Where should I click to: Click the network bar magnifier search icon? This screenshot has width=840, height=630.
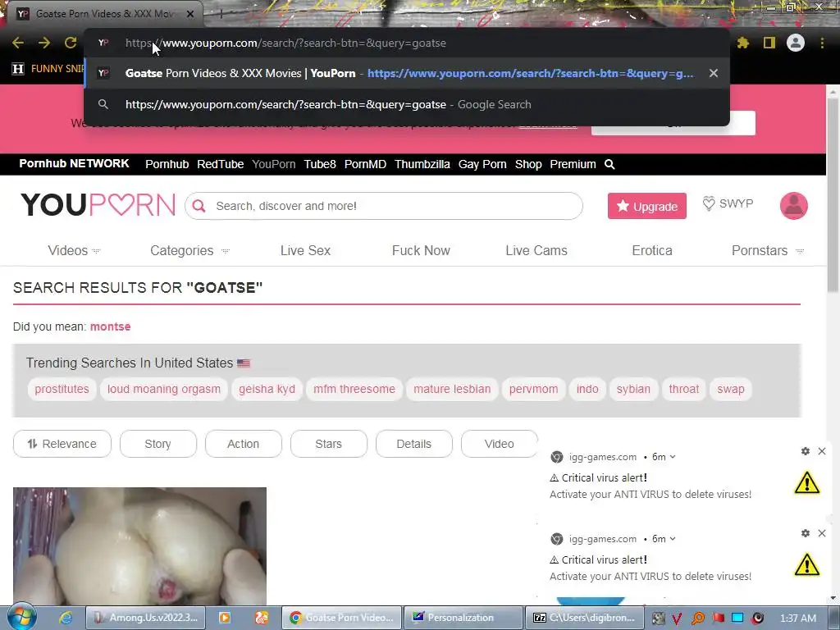[609, 164]
